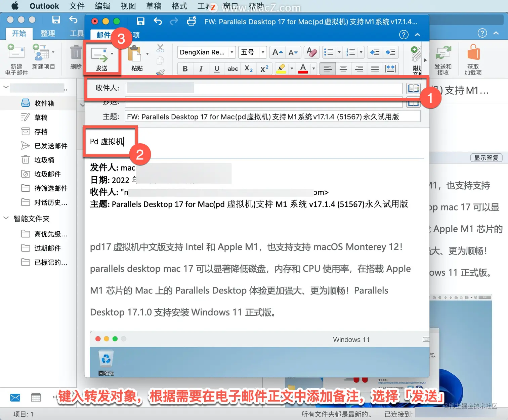The height and width of the screenshot is (420, 508).
Task: Click the text direction icon
Action: click(x=391, y=69)
